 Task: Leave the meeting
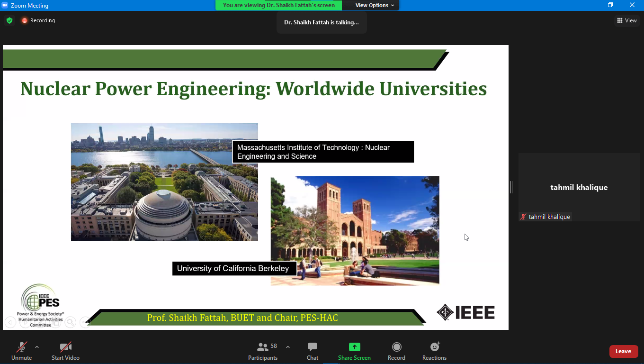coord(623,351)
